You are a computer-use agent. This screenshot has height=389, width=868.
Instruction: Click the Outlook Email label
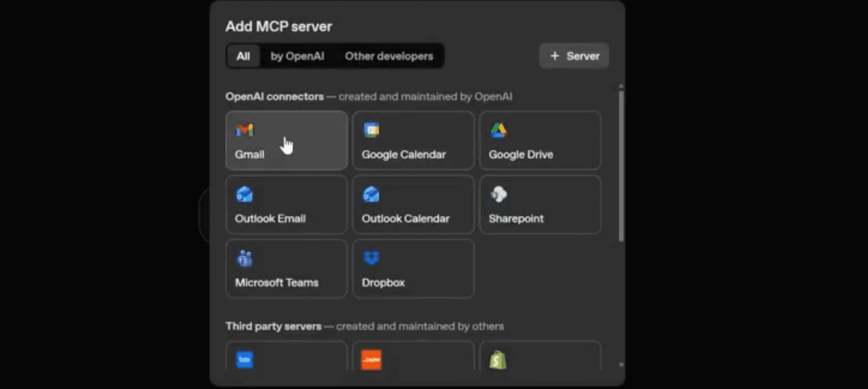click(270, 219)
